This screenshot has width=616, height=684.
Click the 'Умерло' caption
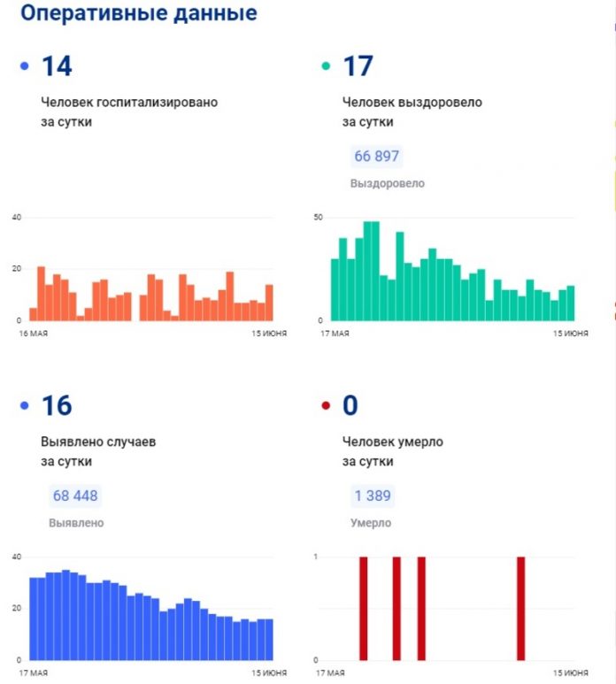(371, 523)
